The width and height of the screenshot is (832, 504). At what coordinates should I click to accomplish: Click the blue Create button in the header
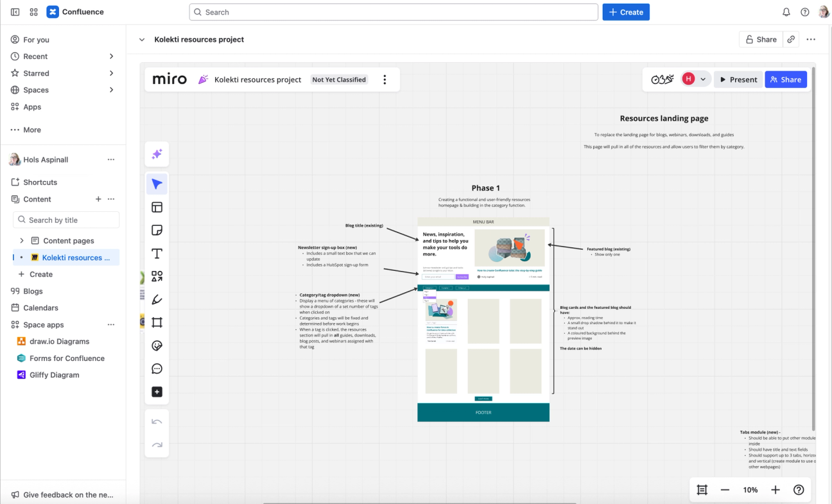tap(626, 12)
